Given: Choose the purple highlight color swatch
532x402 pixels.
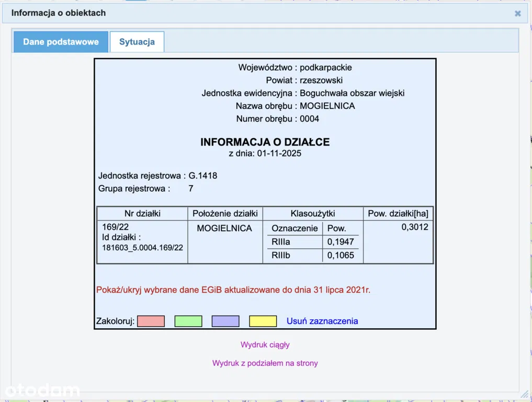Looking at the screenshot, I should click(x=225, y=321).
